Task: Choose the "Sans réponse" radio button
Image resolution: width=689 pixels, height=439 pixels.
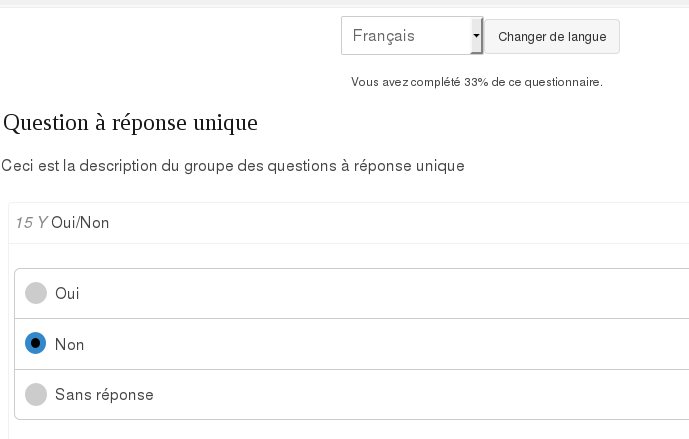Action: pos(36,394)
